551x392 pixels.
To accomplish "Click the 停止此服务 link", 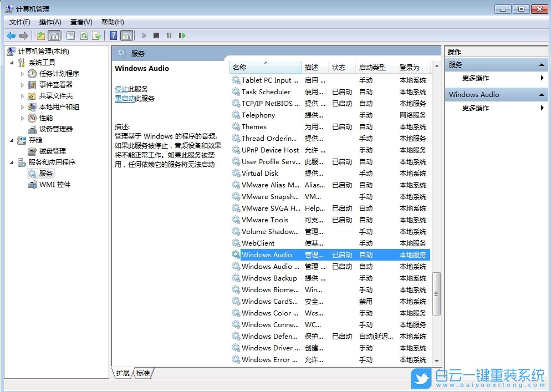I will click(131, 90).
